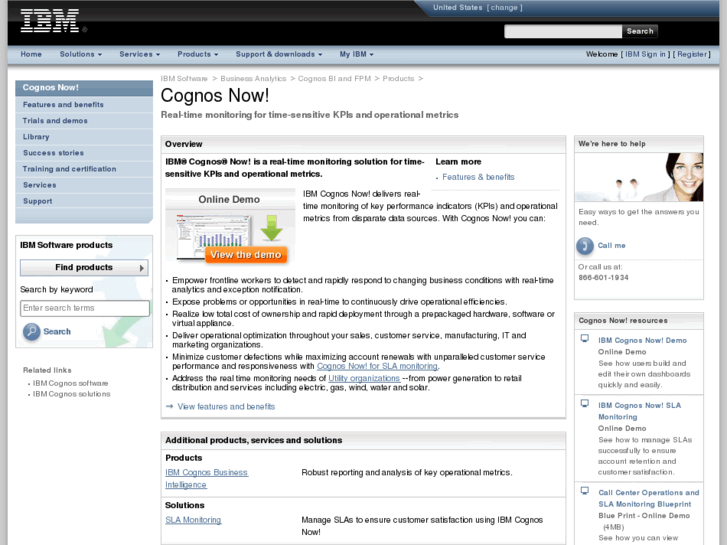Open IBM Software breadcrumb link

[x=184, y=78]
